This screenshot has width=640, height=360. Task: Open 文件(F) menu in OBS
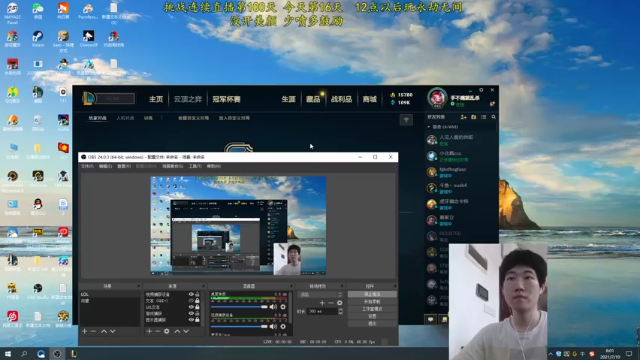point(87,166)
